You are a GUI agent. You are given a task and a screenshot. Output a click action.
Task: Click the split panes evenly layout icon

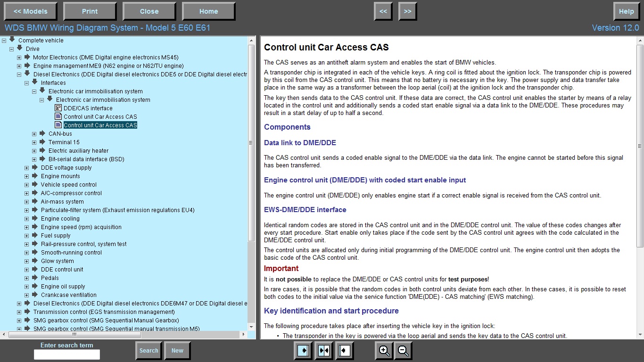pyautogui.click(x=324, y=350)
